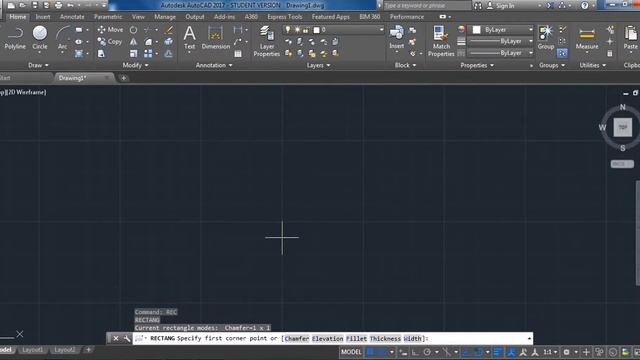This screenshot has width=640, height=360.
Task: Open the lineweight ByLayer dropdown
Action: pos(531,41)
